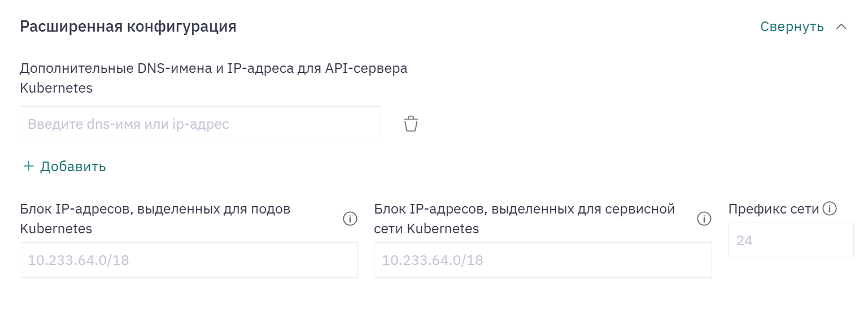Open the info tooltip beside Префикс сети
868x309 pixels.
click(x=829, y=209)
